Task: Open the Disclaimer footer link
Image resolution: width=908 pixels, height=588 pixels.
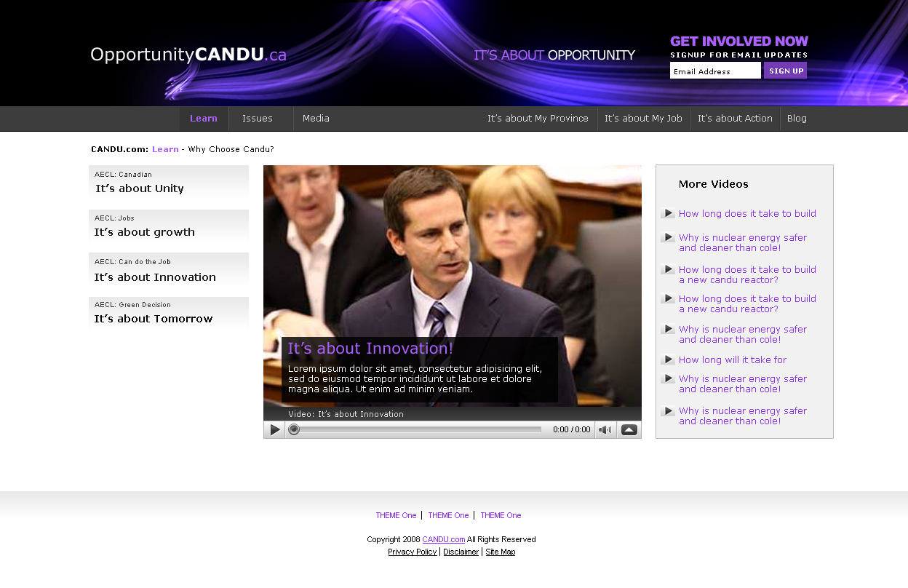Action: point(461,552)
